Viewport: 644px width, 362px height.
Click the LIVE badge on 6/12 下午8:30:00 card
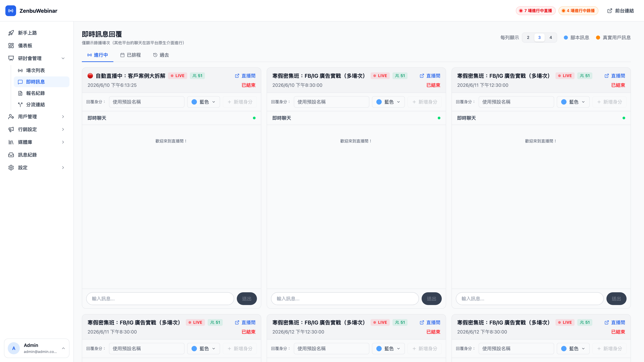(x=565, y=322)
